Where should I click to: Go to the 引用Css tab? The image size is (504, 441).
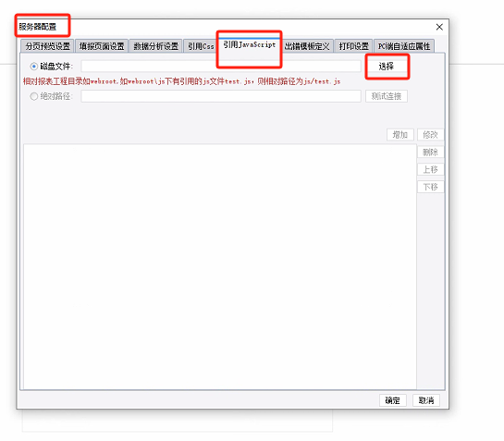201,46
